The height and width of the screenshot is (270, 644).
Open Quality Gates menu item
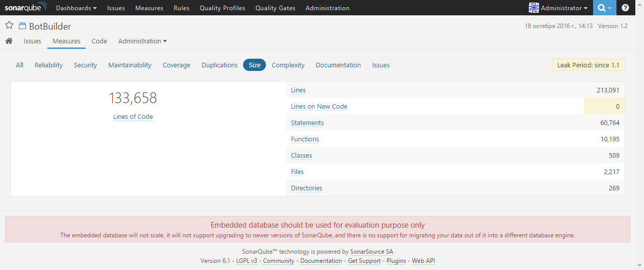[275, 8]
